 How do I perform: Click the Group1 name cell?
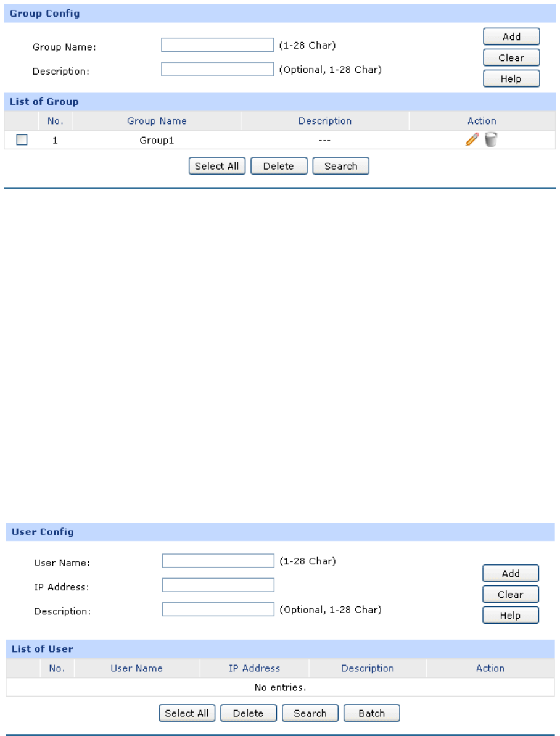point(157,140)
